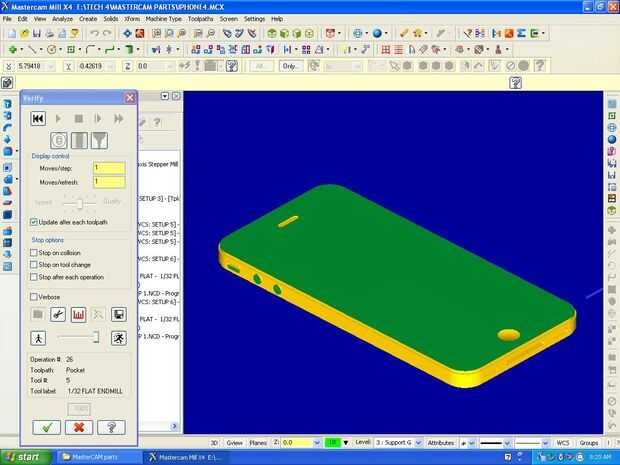Click the green color swatch in status bar
620x465 pixels.
[x=333, y=443]
